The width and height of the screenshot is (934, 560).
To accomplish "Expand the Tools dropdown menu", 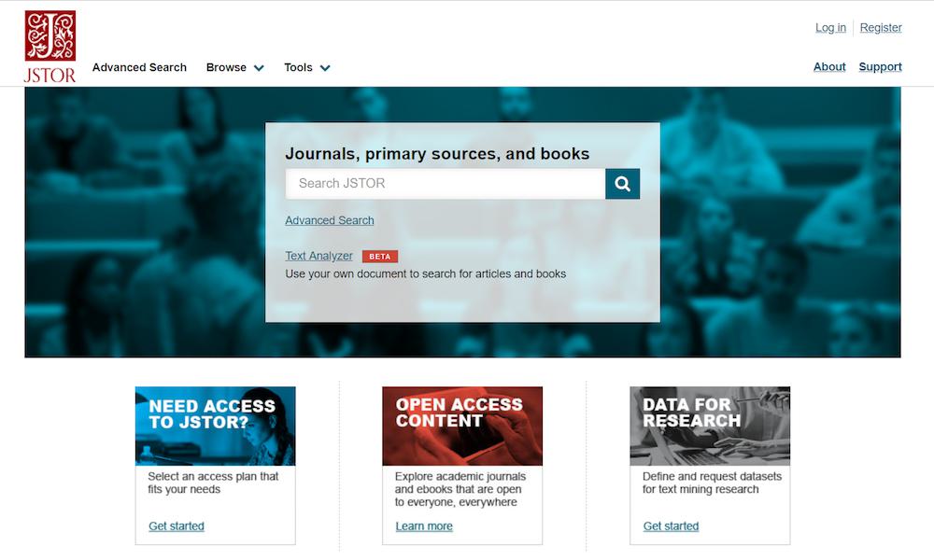I will (306, 67).
